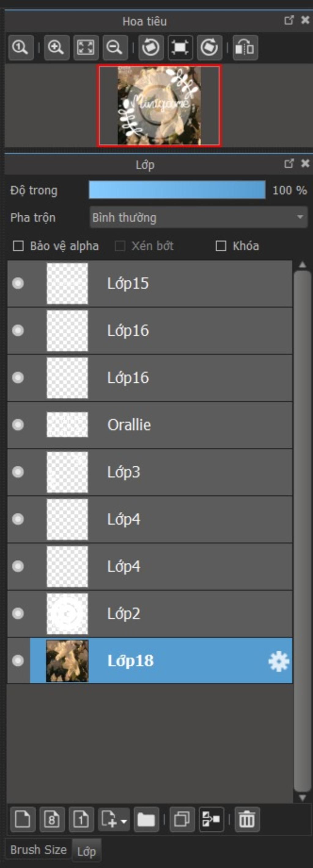Screen dimensions: 313x868
Task: Flip the canvas view horizontally
Action: (245, 47)
